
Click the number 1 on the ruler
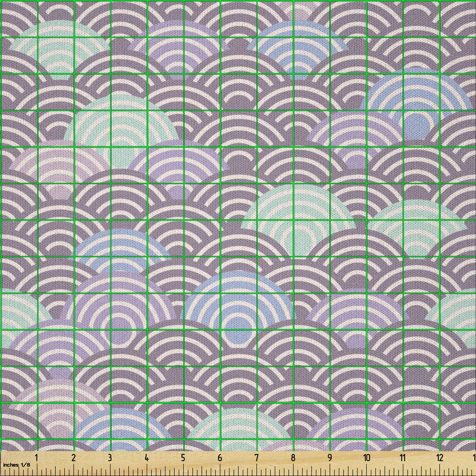point(37,458)
